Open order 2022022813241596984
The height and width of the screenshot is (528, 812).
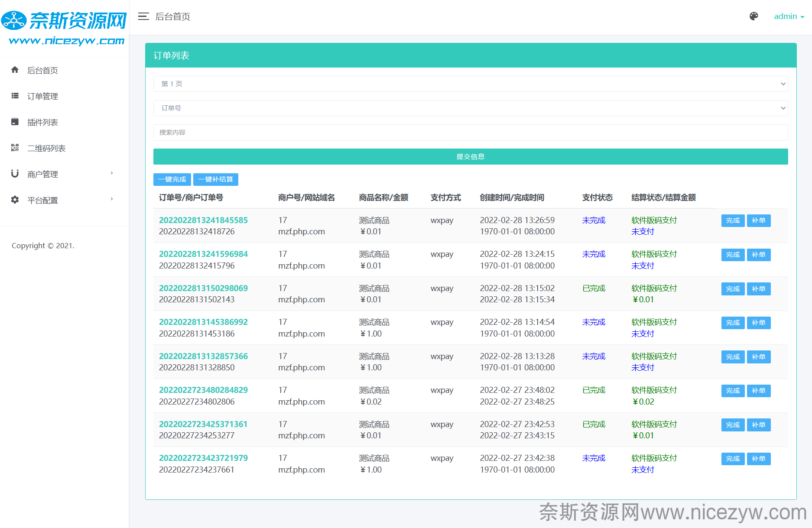pos(203,254)
